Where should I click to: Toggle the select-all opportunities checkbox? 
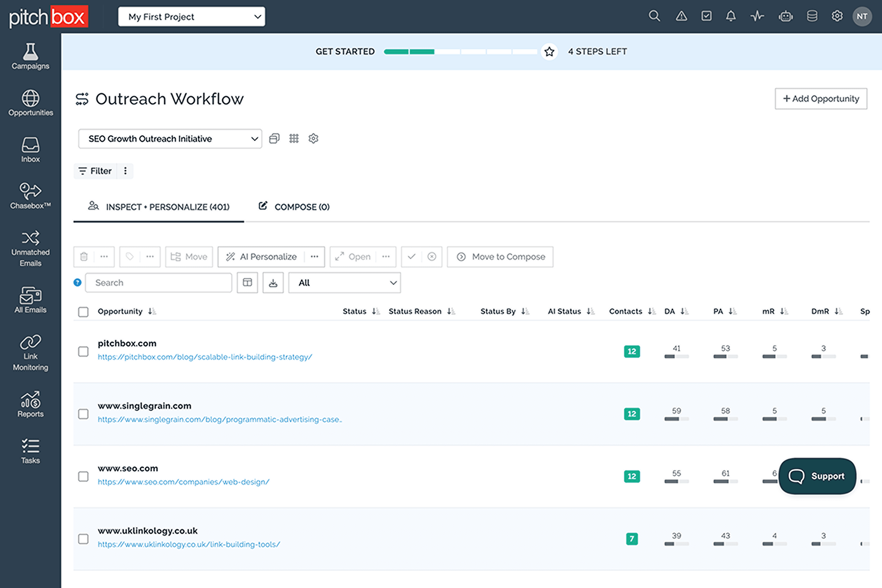tap(83, 312)
